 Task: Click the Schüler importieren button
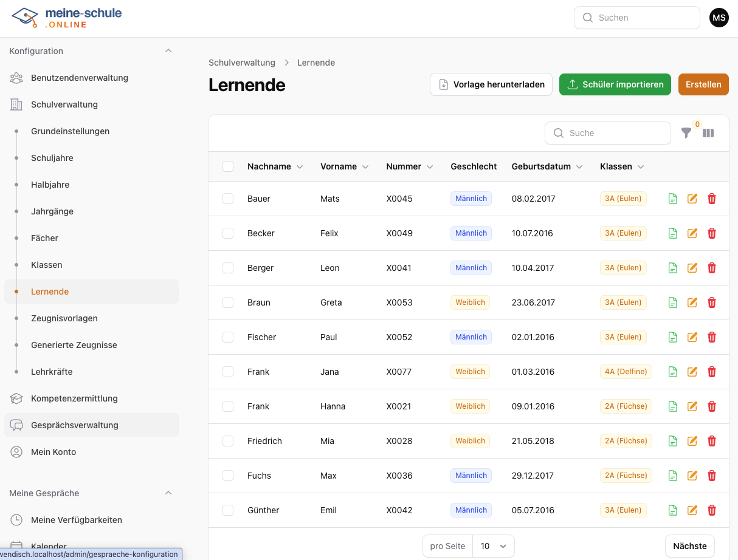pyautogui.click(x=615, y=84)
